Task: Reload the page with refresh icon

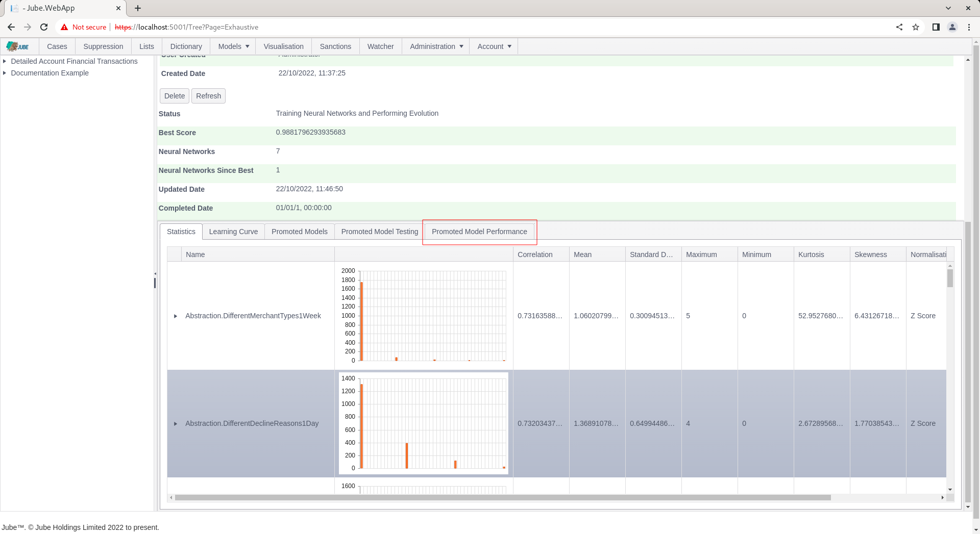Action: (44, 27)
